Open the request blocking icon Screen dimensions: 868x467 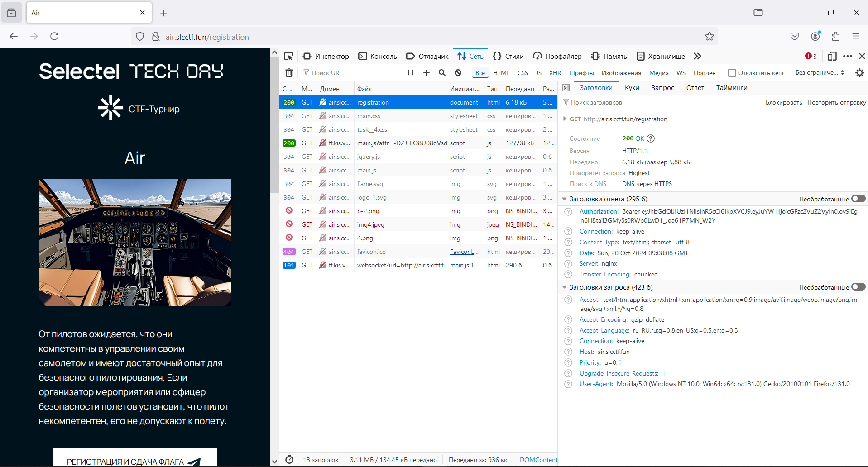pyautogui.click(x=458, y=72)
